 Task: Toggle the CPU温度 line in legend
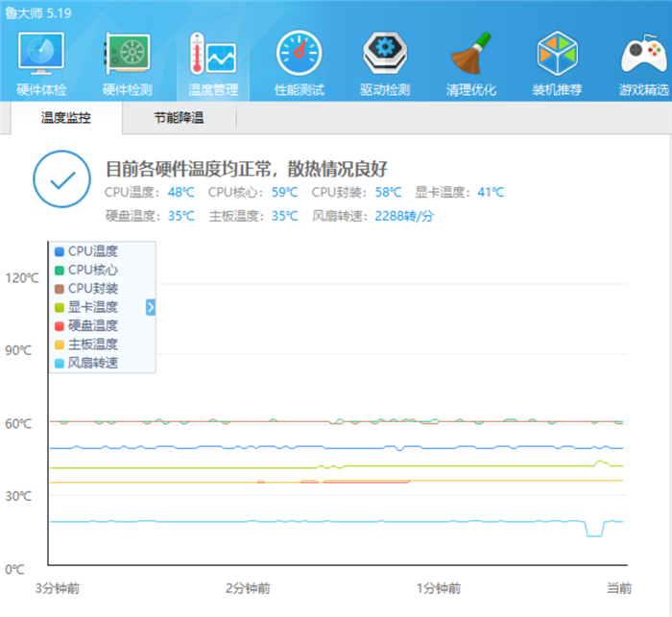point(92,251)
